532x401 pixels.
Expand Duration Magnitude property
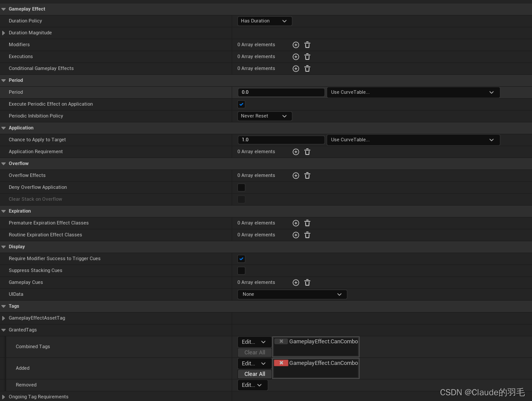(4, 33)
